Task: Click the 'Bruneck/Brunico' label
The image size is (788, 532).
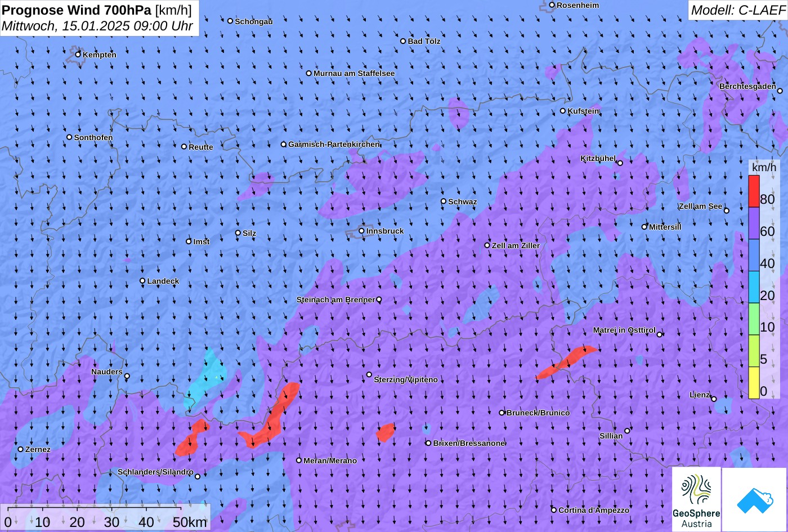Action: [538, 413]
